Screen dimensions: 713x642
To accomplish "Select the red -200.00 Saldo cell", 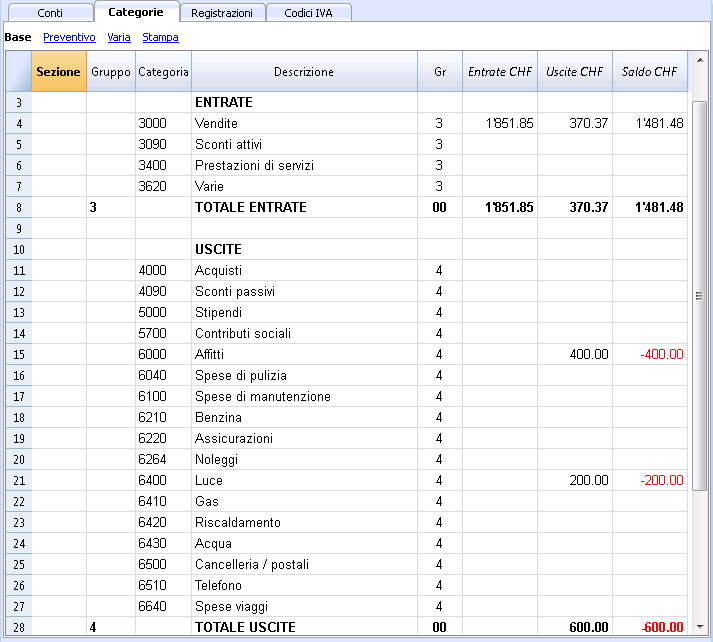I will pyautogui.click(x=650, y=480).
